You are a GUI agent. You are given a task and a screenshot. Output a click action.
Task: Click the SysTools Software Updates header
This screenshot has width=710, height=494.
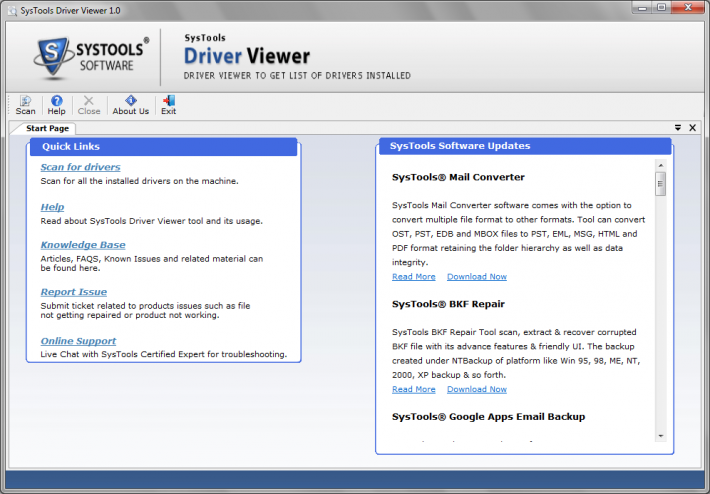tap(525, 146)
